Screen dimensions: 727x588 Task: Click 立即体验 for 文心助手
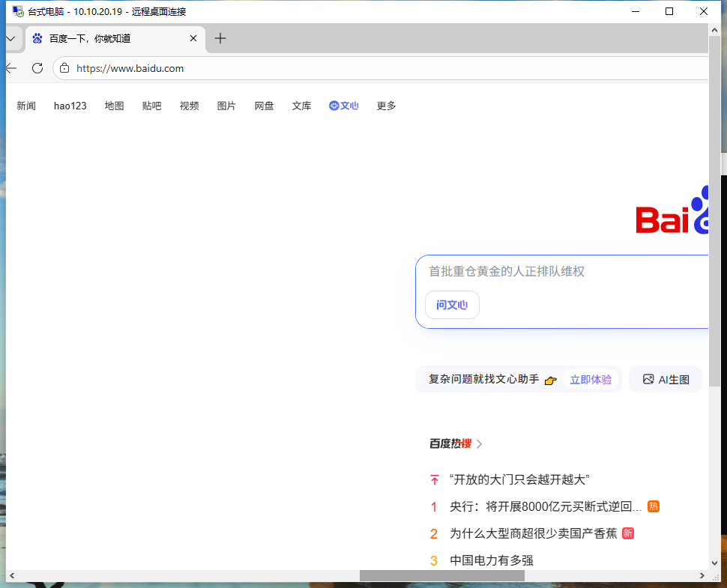click(x=591, y=380)
